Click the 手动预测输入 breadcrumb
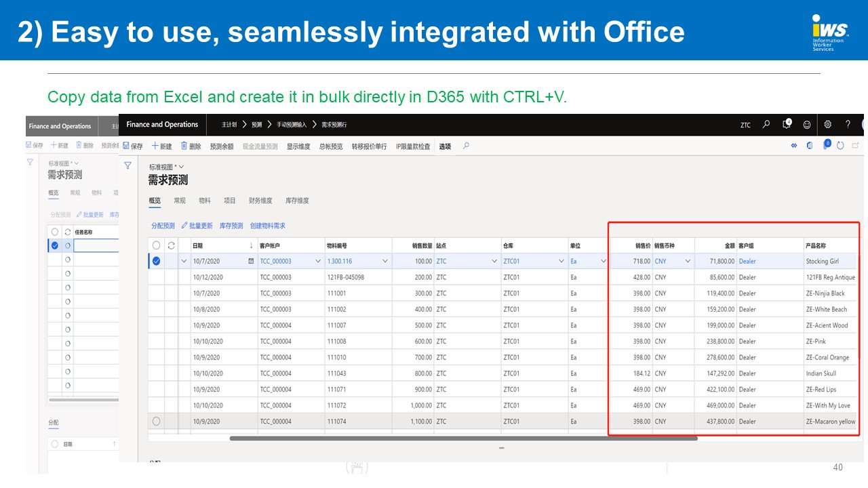The image size is (868, 488). [292, 125]
